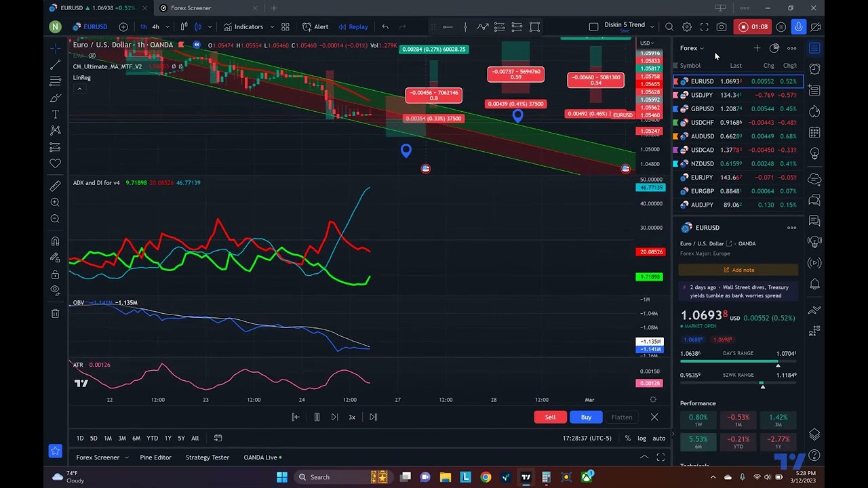Viewport: 868px width, 488px height.
Task: Open chart settings gear icon
Action: (687, 27)
